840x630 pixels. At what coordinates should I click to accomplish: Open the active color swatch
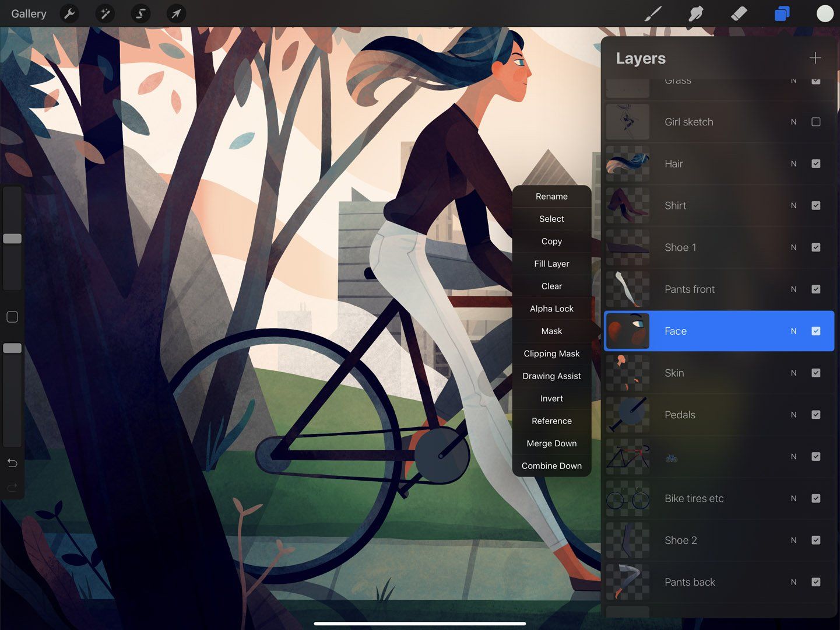click(x=824, y=13)
